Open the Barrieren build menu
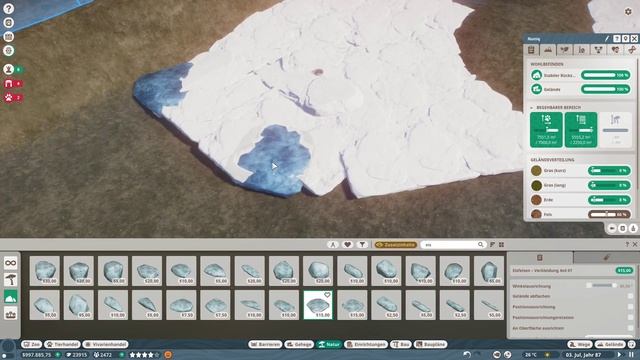This screenshot has height=360, width=640. click(x=265, y=344)
